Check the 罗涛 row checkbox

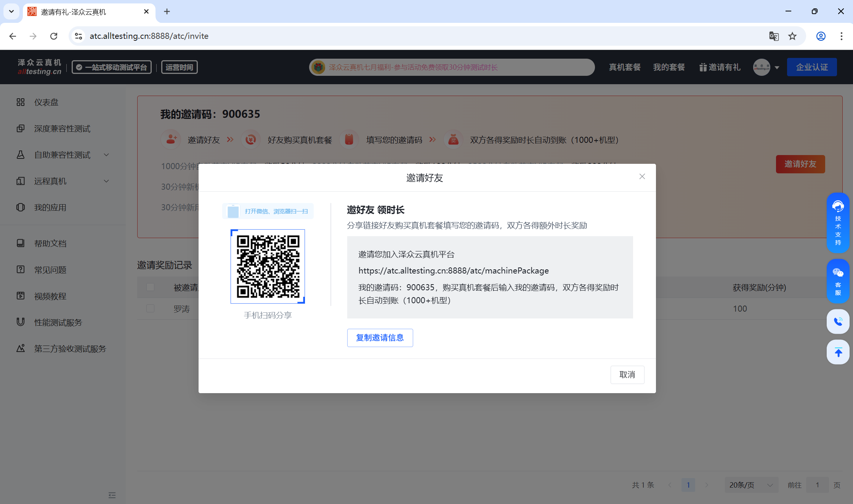[x=151, y=308]
